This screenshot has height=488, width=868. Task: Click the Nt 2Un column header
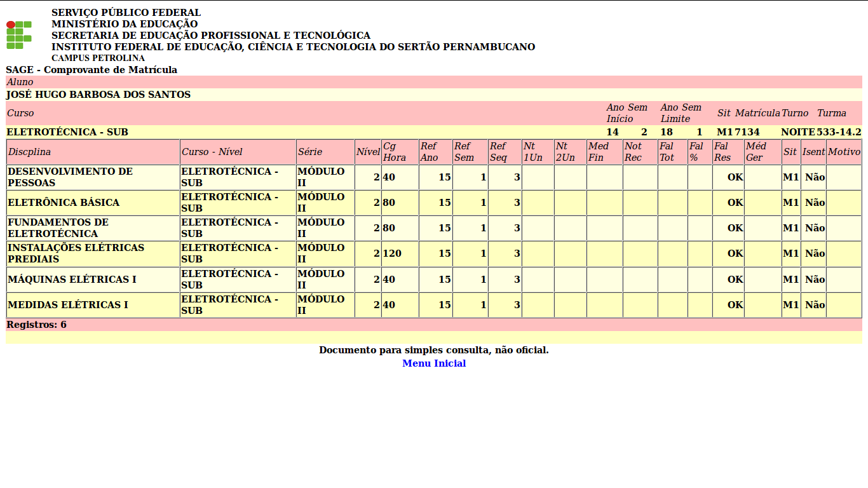click(570, 152)
